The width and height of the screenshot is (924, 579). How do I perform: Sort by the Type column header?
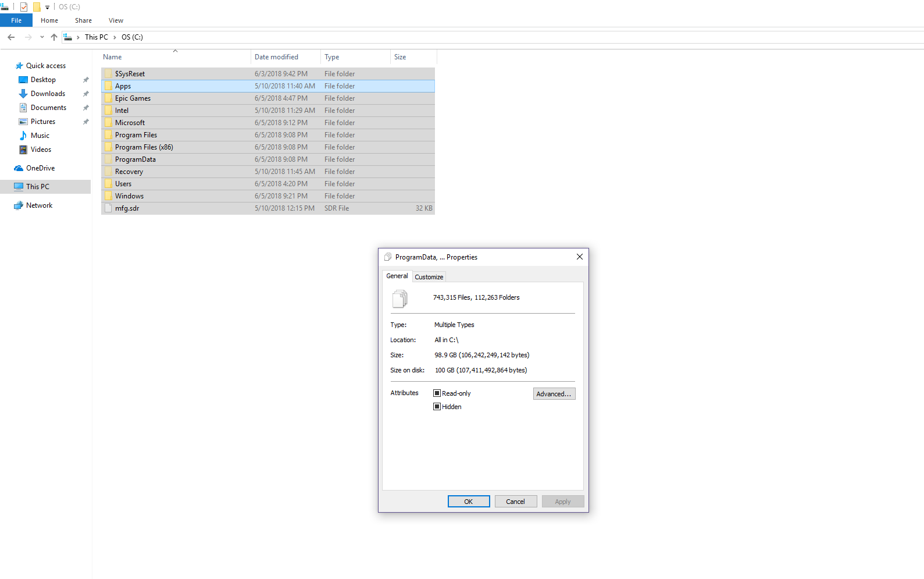tap(355, 57)
